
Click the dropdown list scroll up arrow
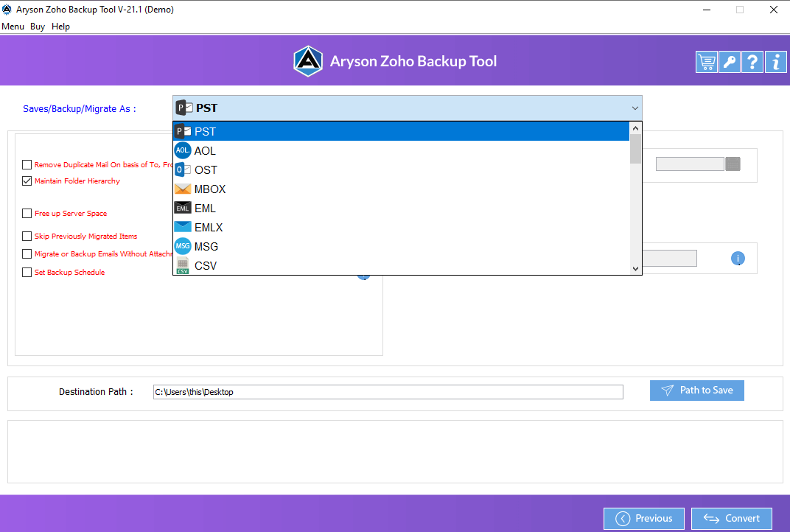(635, 128)
